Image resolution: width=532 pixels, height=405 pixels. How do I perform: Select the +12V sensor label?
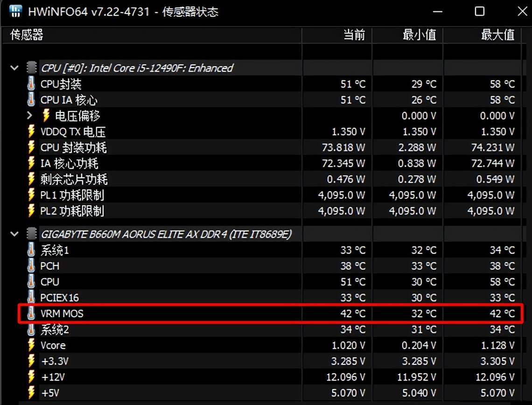point(53,377)
